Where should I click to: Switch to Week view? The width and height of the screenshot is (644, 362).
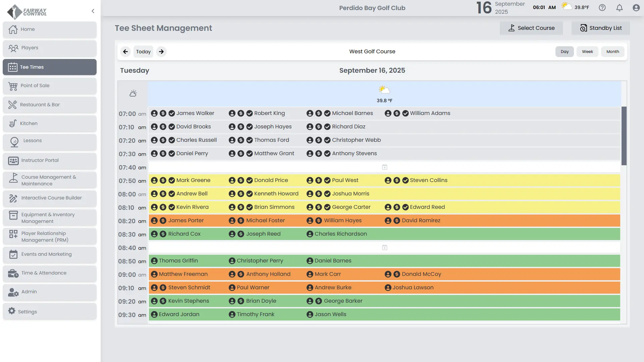coord(587,52)
